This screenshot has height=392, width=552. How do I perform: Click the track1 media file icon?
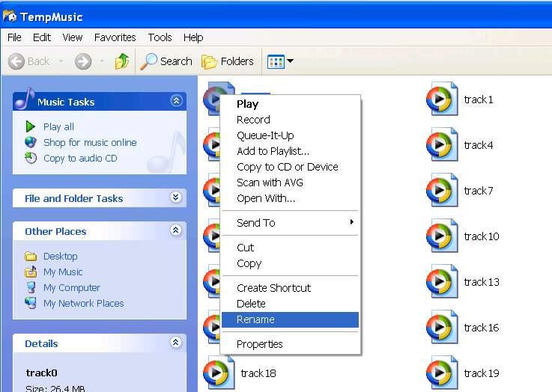click(x=442, y=99)
